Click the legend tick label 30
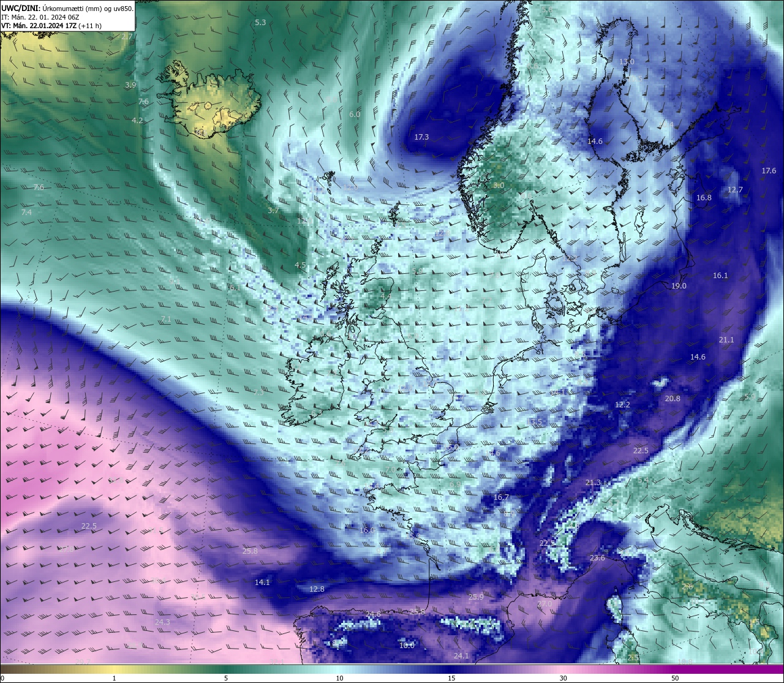 coord(563,678)
